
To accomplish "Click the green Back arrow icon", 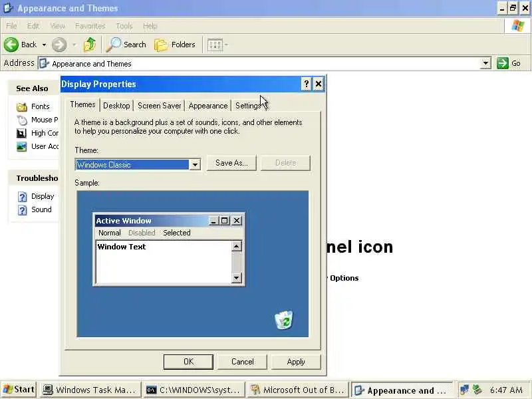I will point(11,45).
